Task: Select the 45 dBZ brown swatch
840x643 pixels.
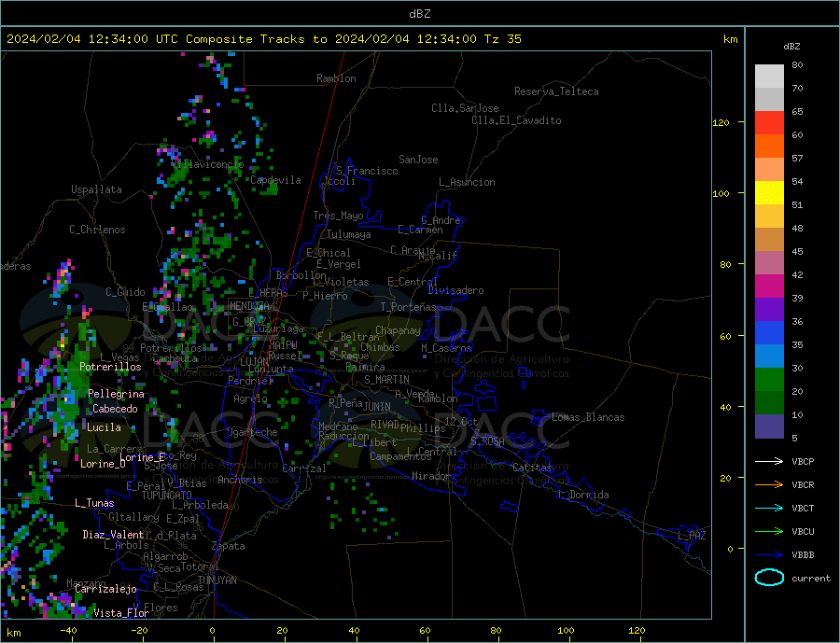Action: (769, 240)
